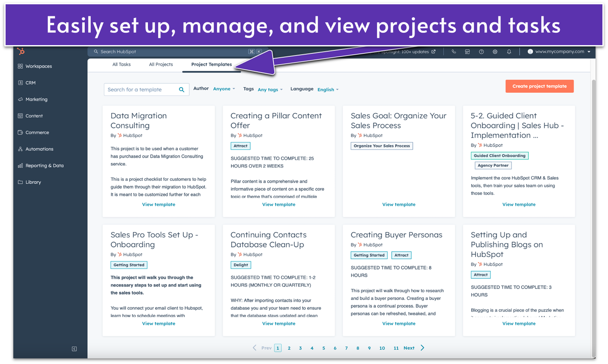Open Marketing in the sidebar
The height and width of the screenshot is (364, 608).
(33, 99)
